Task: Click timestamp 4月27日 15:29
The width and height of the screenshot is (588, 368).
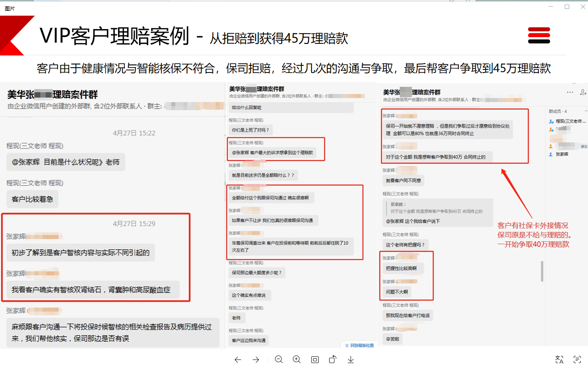Action: click(134, 223)
